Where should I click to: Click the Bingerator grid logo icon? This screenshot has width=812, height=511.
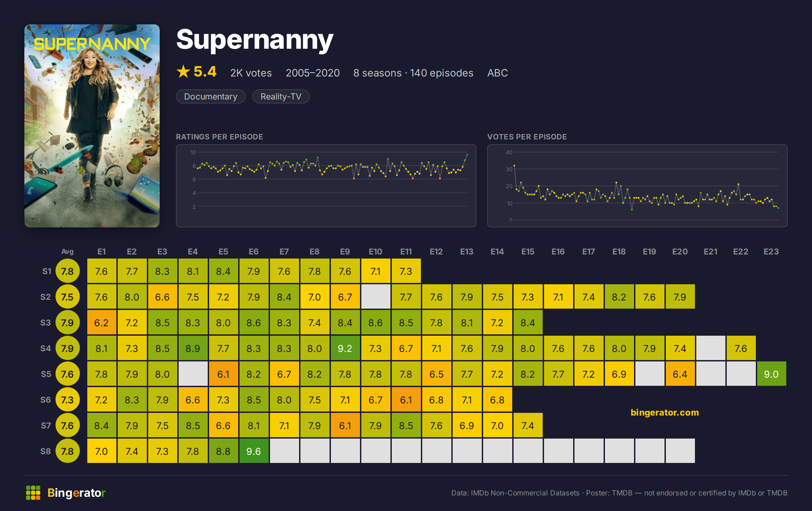[x=33, y=493]
